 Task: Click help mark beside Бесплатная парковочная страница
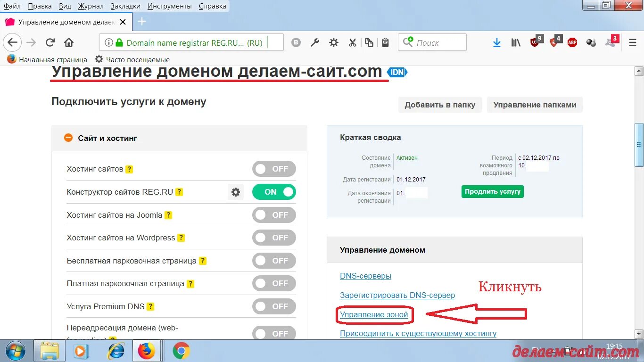tap(203, 261)
